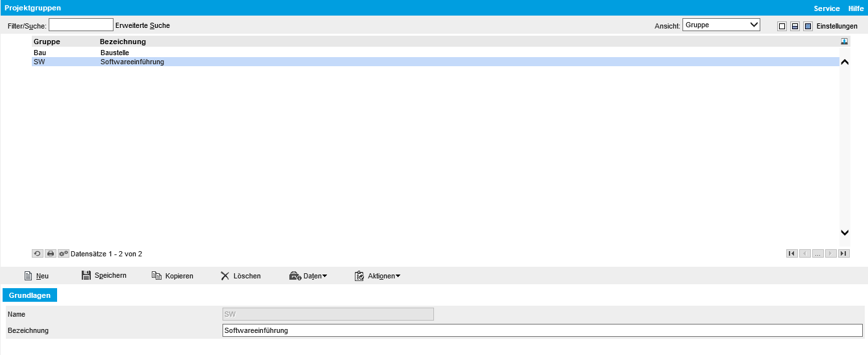868x355 pixels.
Task: Click the Löschen X icon
Action: click(225, 276)
